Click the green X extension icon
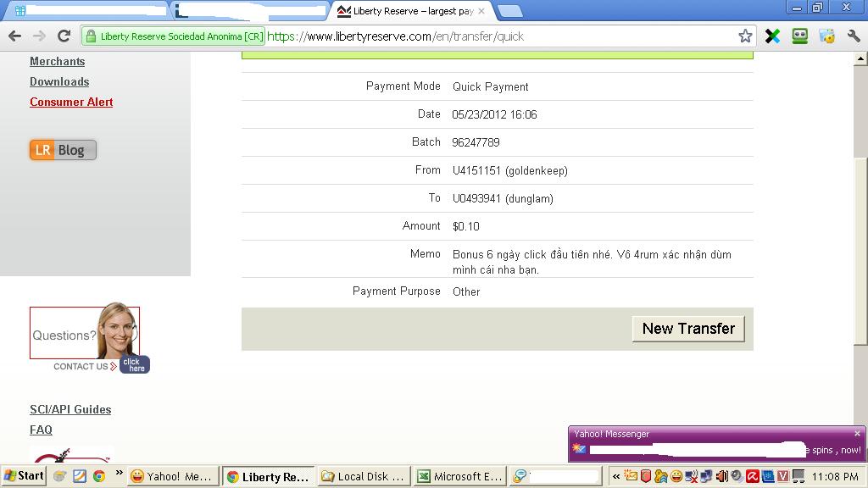This screenshot has width=868, height=488. [x=772, y=36]
